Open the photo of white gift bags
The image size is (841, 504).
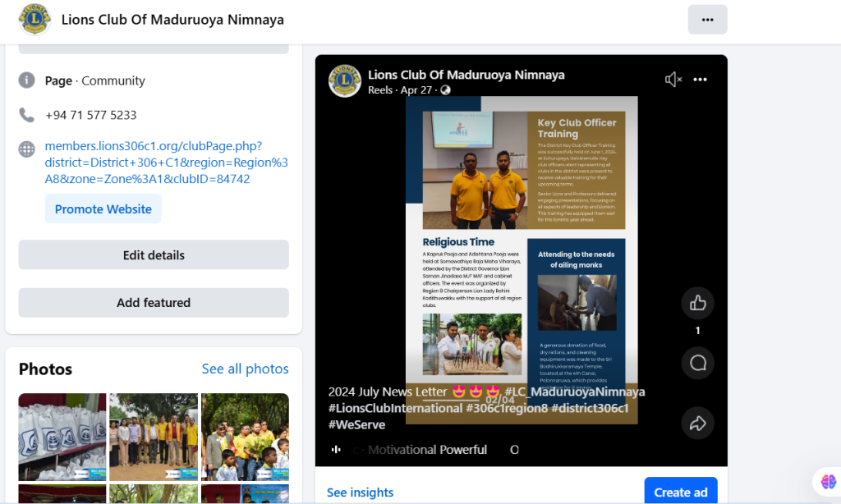tap(62, 437)
